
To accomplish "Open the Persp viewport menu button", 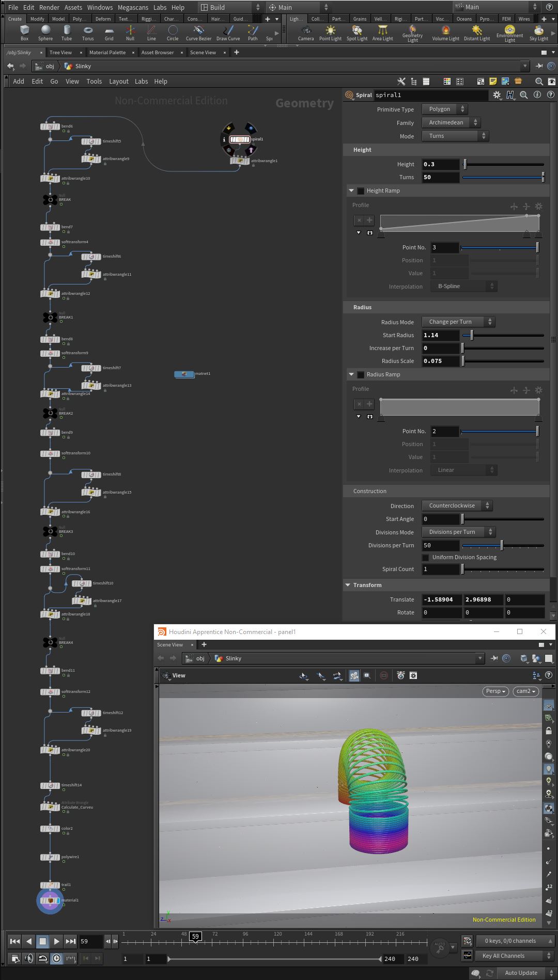I will click(x=495, y=691).
